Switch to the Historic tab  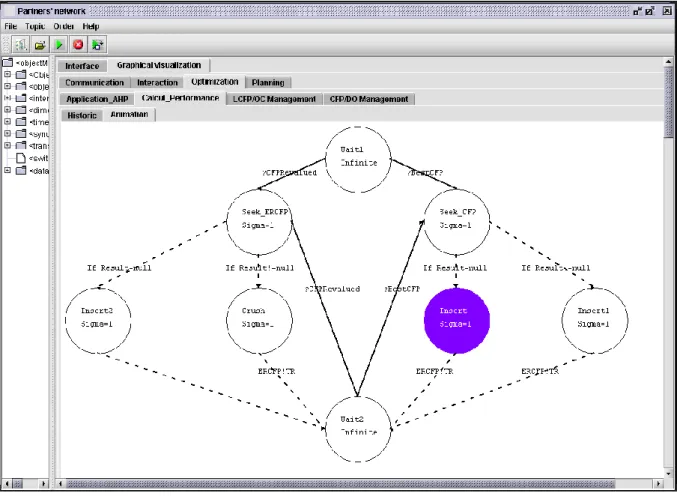82,115
